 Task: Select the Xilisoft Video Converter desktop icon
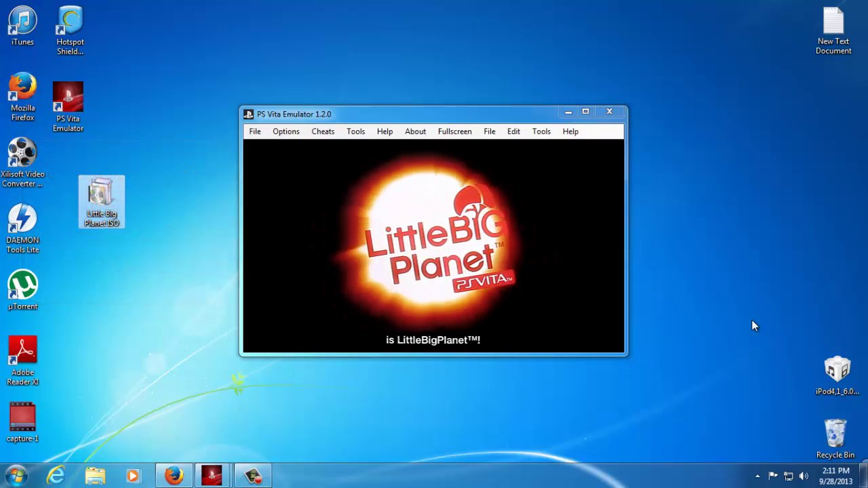22,163
